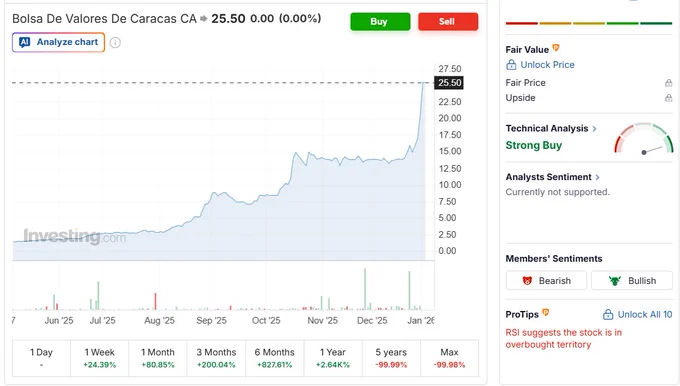Vote Bearish in Members' Sentiments
The image size is (680, 386).
[x=546, y=281]
